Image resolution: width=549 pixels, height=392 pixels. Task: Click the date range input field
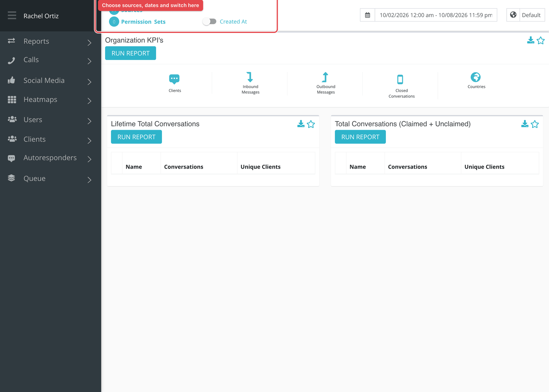436,15
